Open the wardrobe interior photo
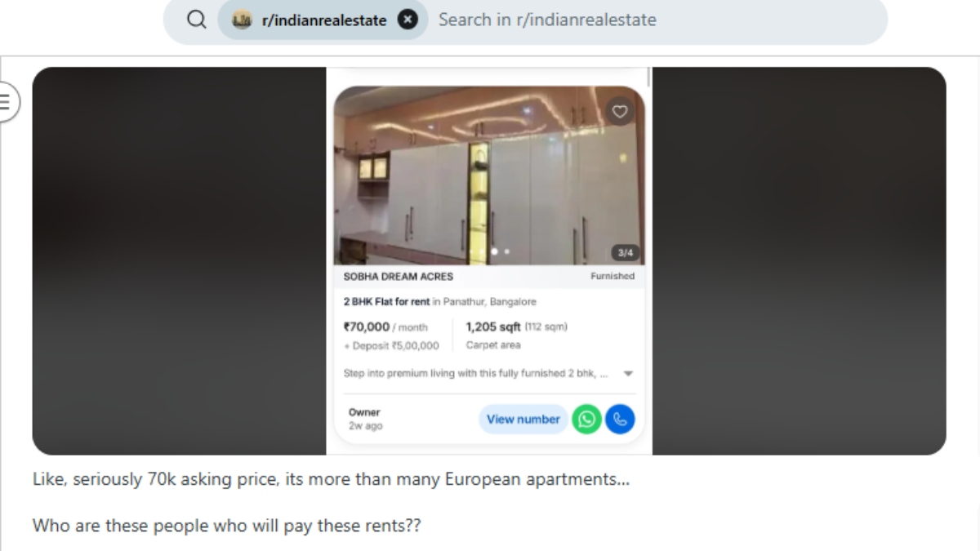980x551 pixels. coord(489,176)
